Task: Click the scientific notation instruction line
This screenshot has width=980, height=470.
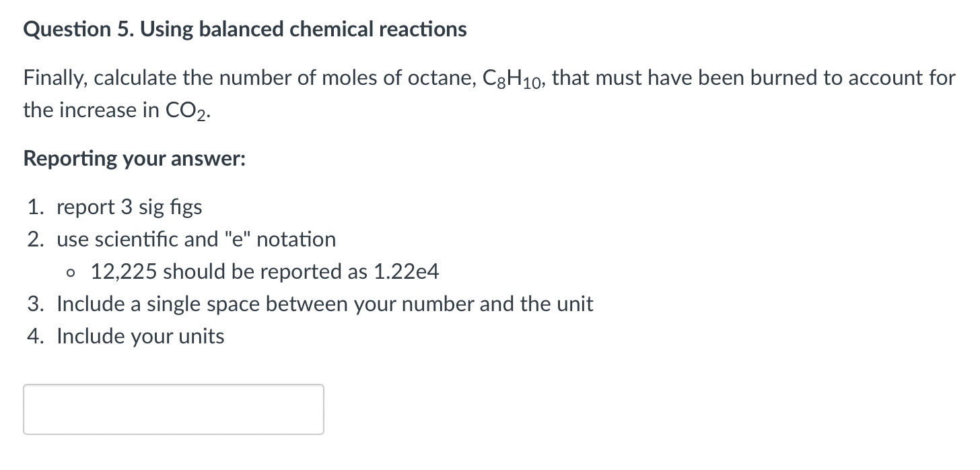Action: pyautogui.click(x=195, y=239)
